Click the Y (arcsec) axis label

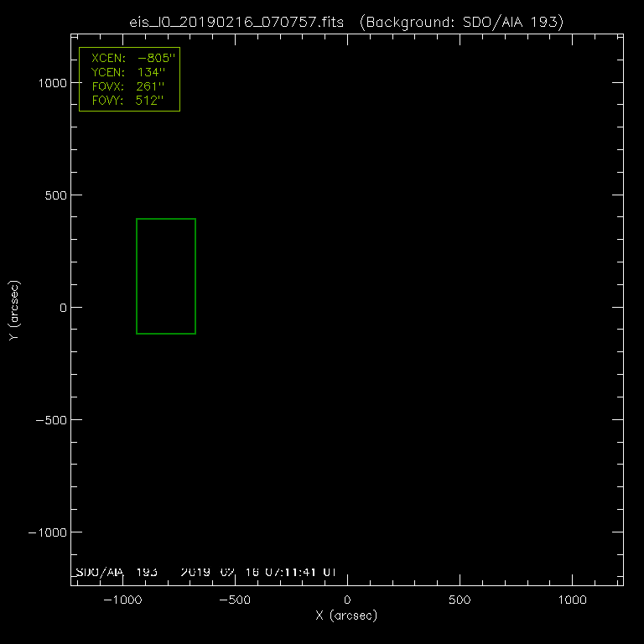pos(14,310)
